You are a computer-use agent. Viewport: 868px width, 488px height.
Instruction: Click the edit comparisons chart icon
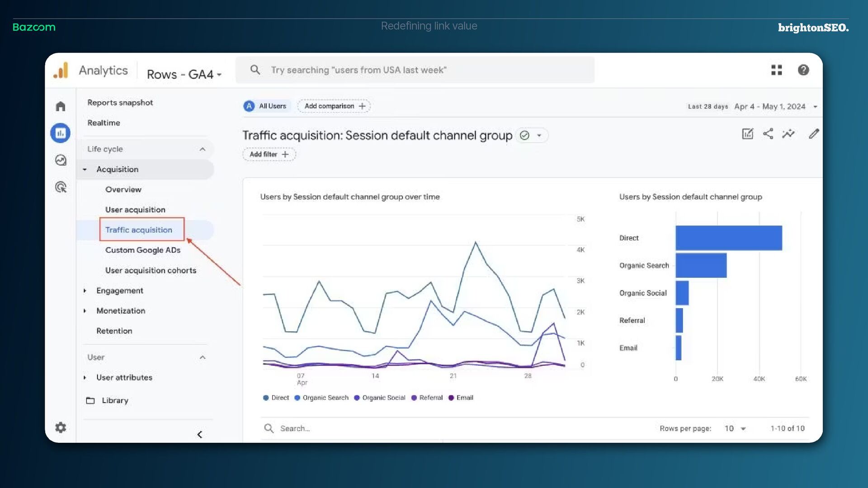[x=747, y=134]
